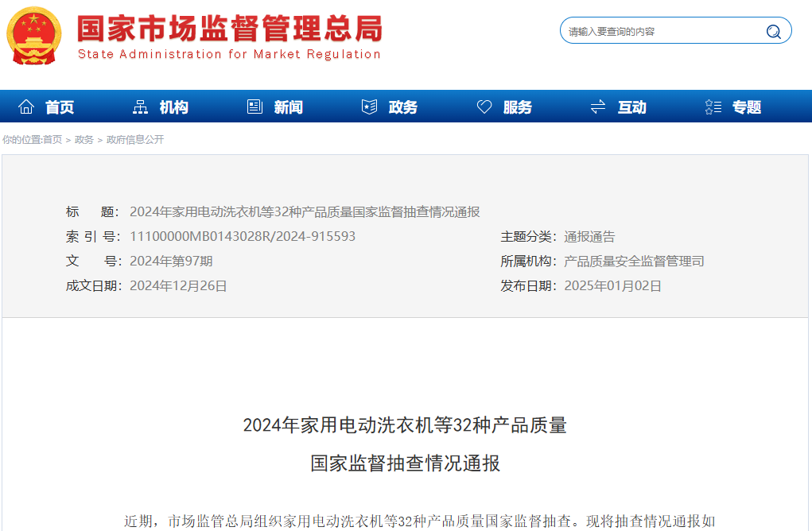Click the State Administration for Market Regulation text

point(229,54)
